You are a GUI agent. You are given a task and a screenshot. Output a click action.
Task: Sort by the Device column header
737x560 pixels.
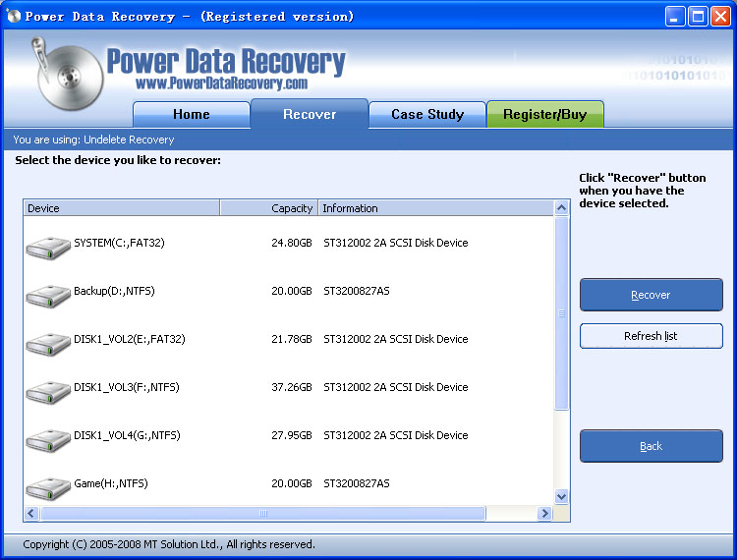click(x=122, y=208)
